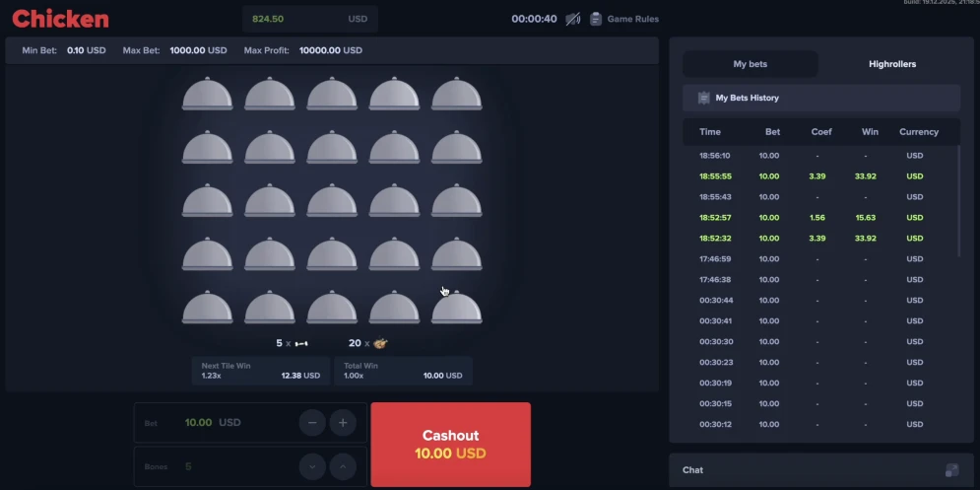Open Game Rules link
This screenshot has height=490, width=980.
632,19
